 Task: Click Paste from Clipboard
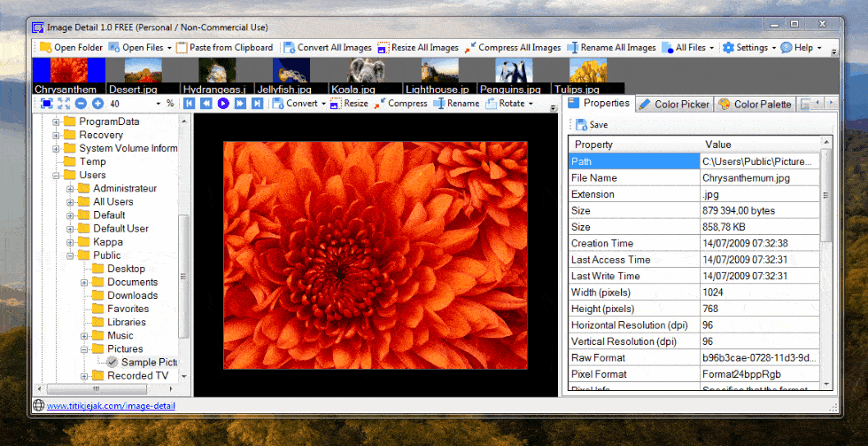click(225, 48)
